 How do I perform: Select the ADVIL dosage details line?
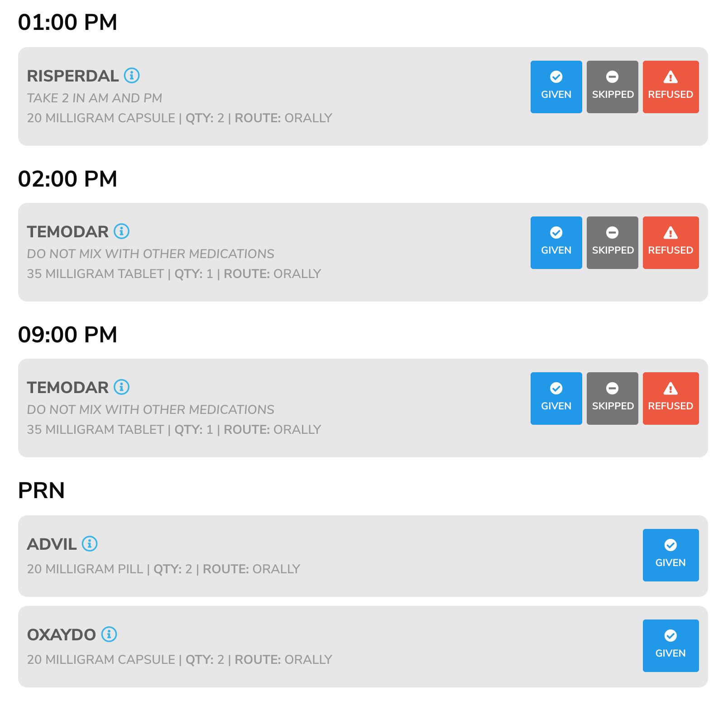(163, 569)
